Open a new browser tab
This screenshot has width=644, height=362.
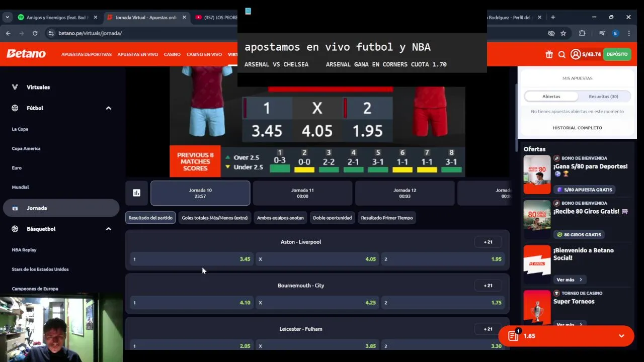pos(553,17)
